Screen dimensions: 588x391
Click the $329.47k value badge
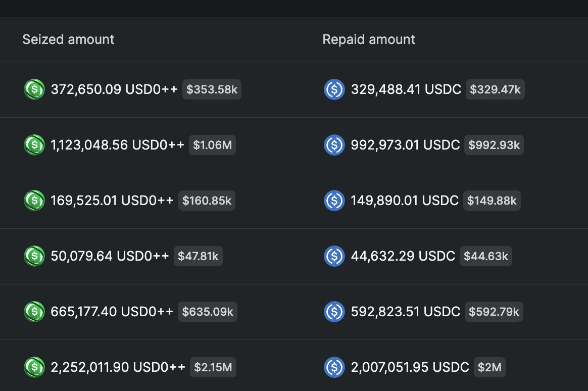pos(495,89)
